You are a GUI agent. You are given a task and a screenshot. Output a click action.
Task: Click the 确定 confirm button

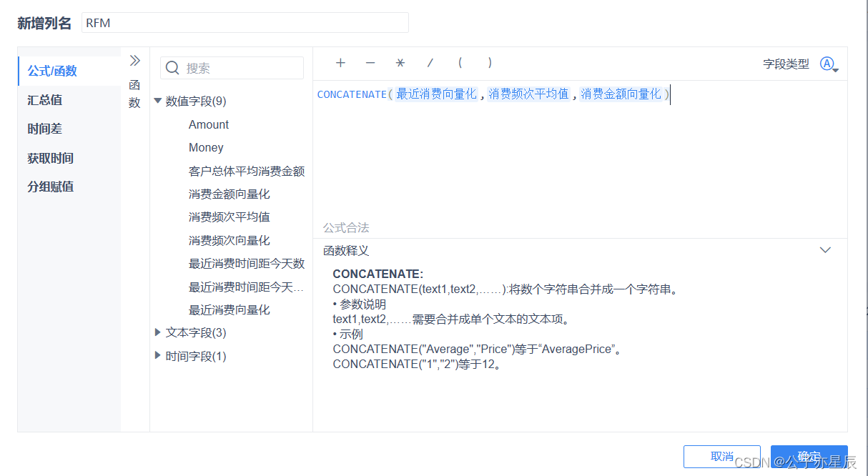pyautogui.click(x=809, y=457)
